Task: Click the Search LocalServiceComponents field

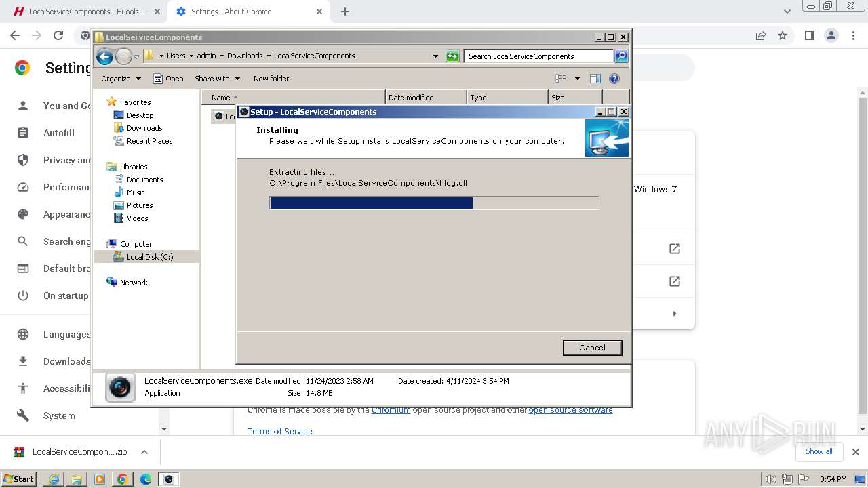Action: [x=539, y=56]
